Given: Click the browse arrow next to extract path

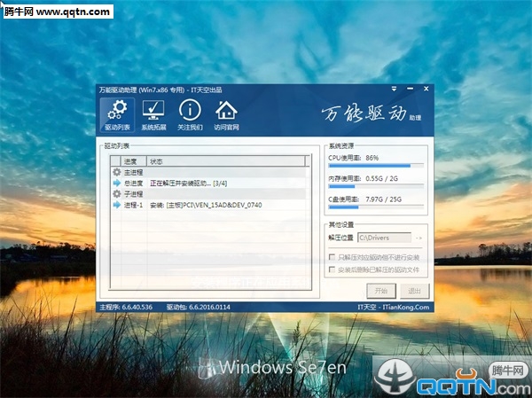Looking at the screenshot, I should click(419, 238).
